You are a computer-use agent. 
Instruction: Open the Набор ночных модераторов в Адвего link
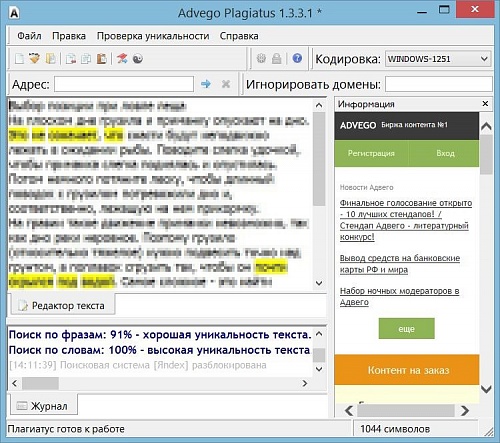click(399, 296)
